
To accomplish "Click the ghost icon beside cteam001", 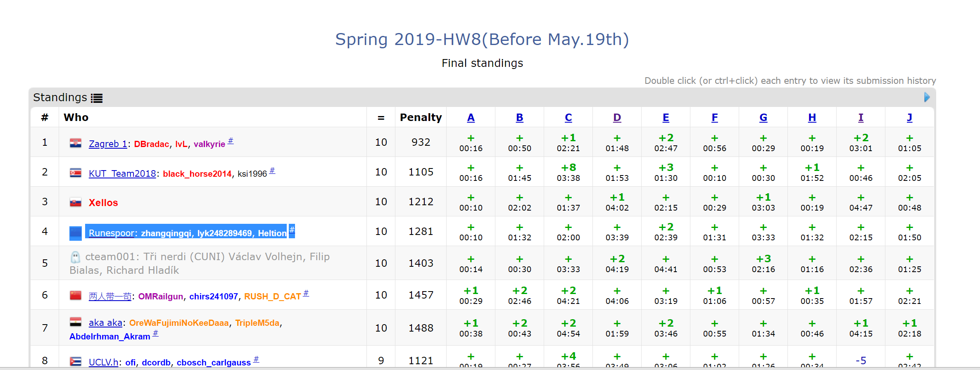I will coord(75,257).
